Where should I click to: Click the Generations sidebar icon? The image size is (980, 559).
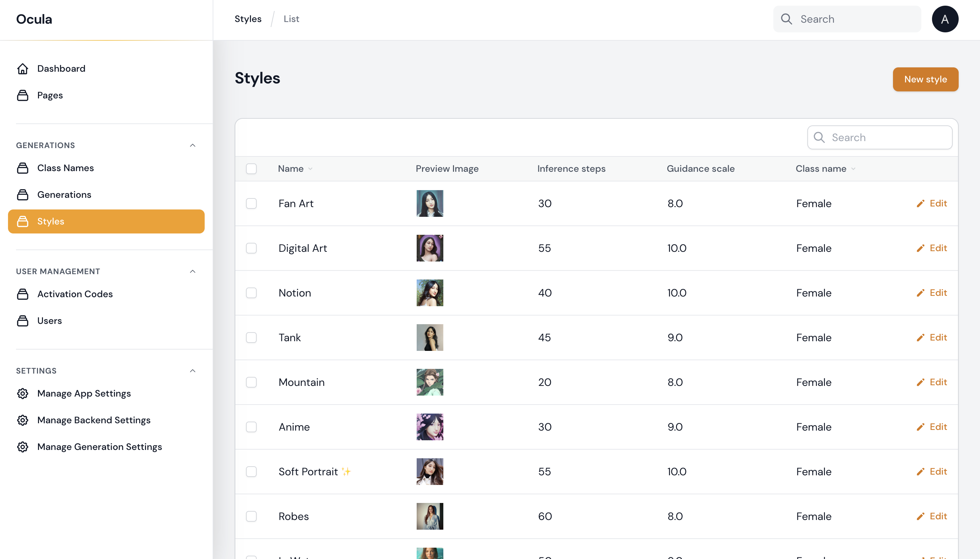(x=23, y=195)
